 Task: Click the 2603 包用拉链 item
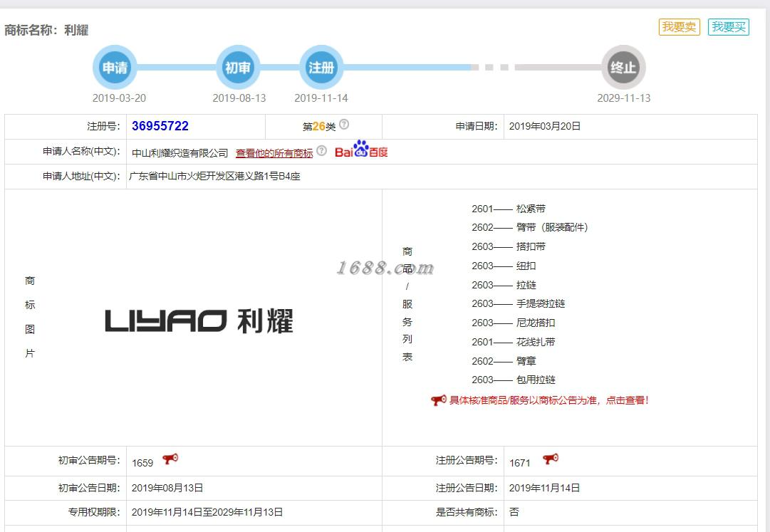pyautogui.click(x=514, y=380)
